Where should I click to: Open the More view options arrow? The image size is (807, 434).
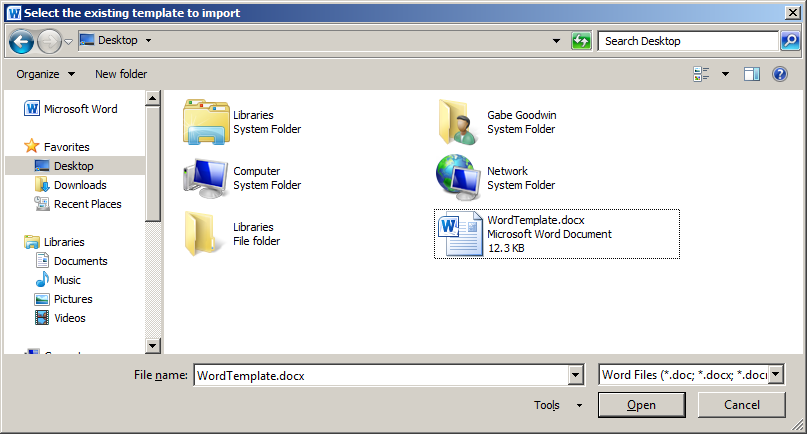point(725,74)
